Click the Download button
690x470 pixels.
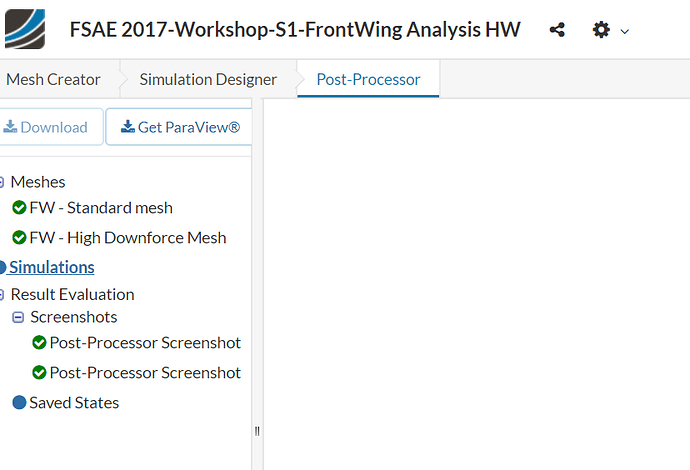(51, 127)
